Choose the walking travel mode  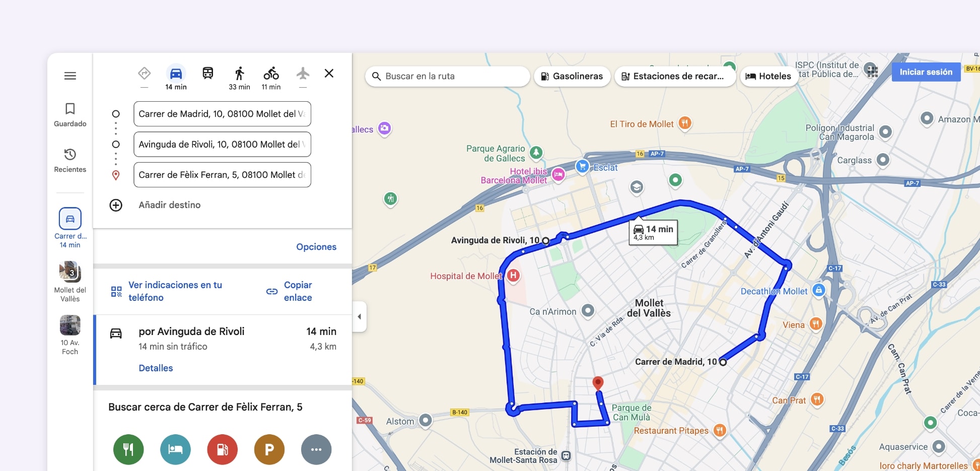click(239, 74)
